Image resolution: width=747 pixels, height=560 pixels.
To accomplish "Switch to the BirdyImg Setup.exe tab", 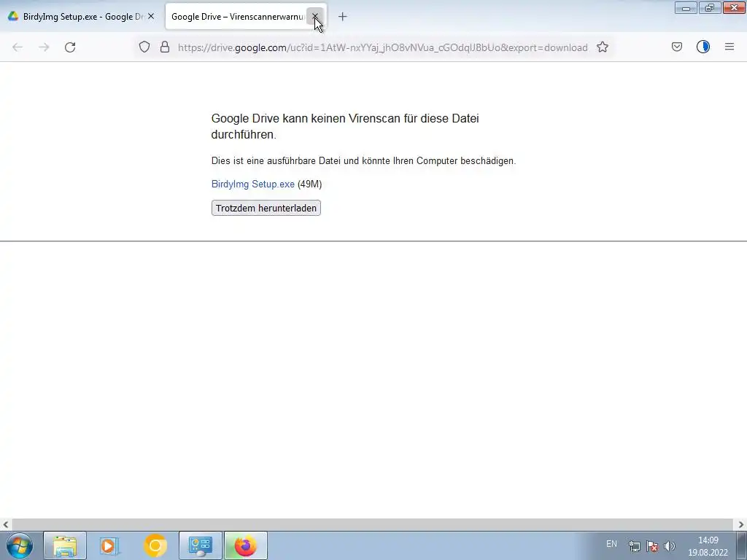I will point(81,17).
